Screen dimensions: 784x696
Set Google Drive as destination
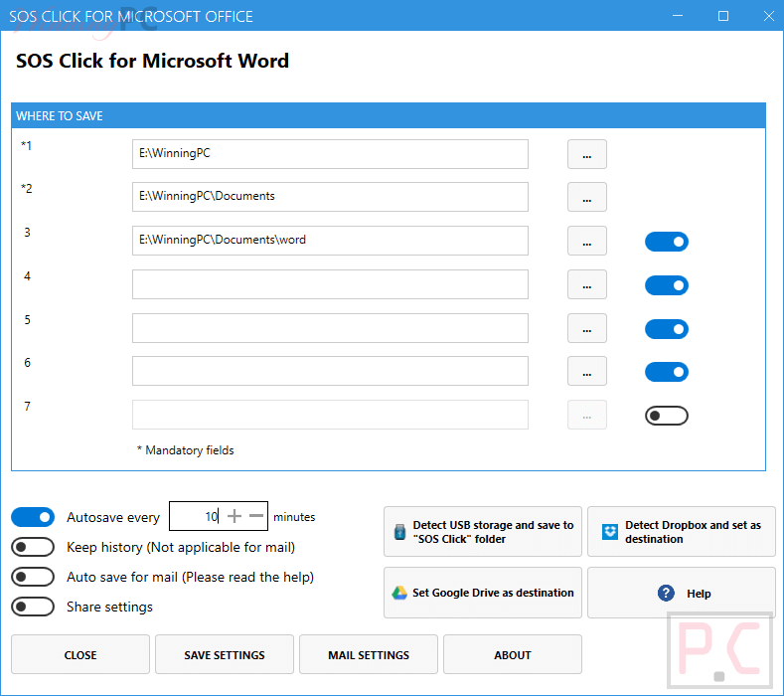tap(483, 593)
